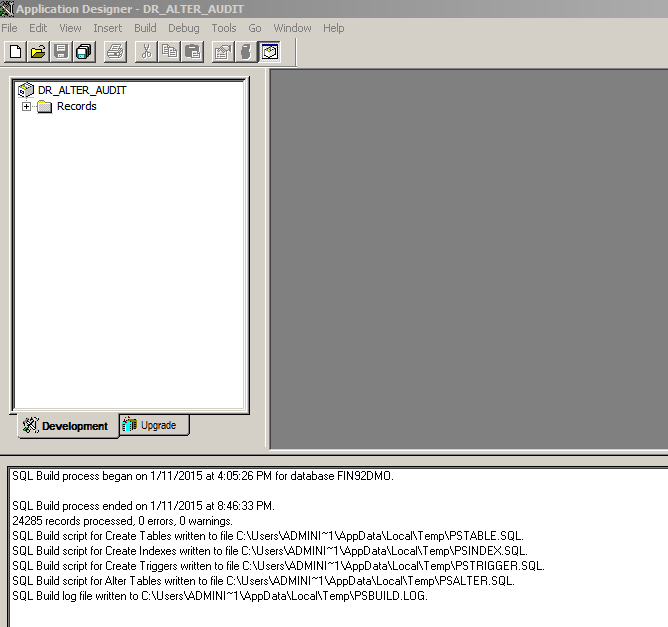This screenshot has width=668, height=627.
Task: Open the Insert menu
Action: coord(107,28)
